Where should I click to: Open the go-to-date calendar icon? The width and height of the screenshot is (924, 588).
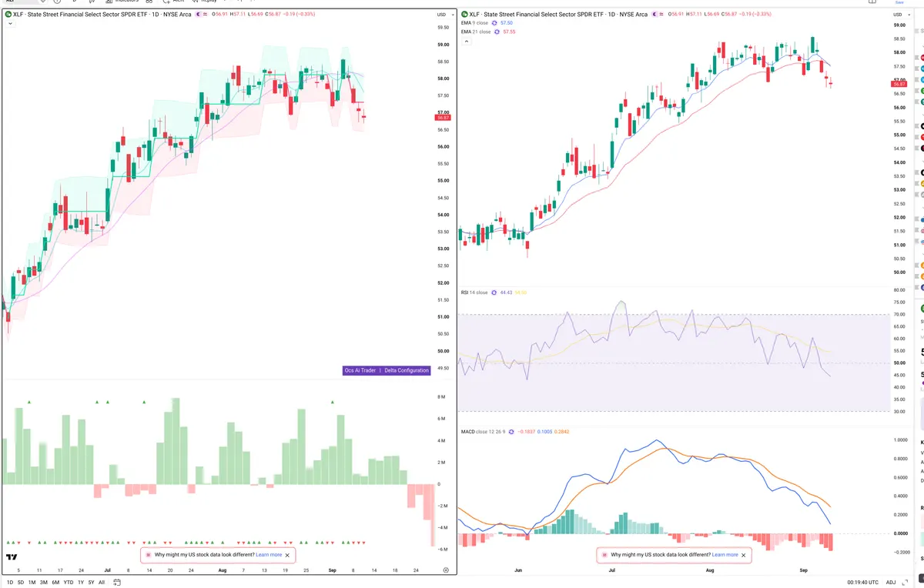118,583
